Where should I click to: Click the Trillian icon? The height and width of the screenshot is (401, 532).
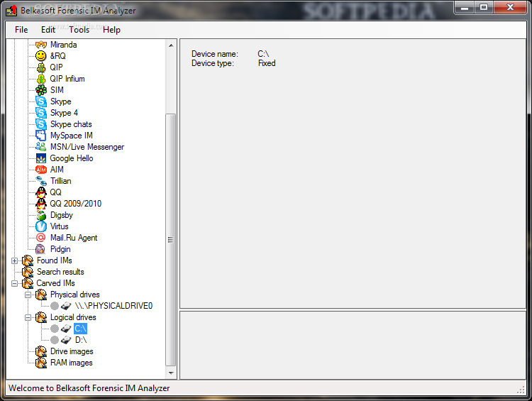click(41, 181)
